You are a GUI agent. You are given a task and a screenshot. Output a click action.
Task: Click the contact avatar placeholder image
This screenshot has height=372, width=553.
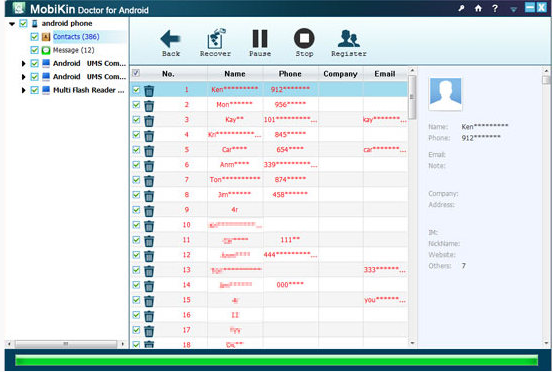445,93
